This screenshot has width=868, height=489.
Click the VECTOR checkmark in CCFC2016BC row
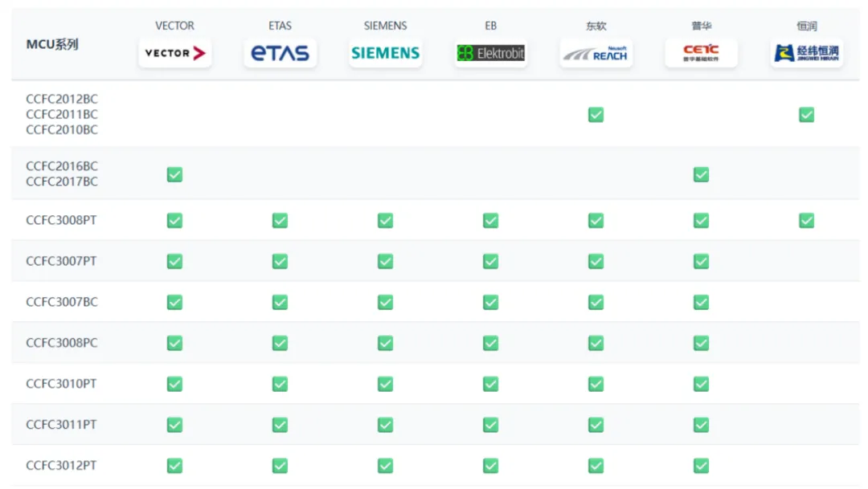[x=175, y=174]
